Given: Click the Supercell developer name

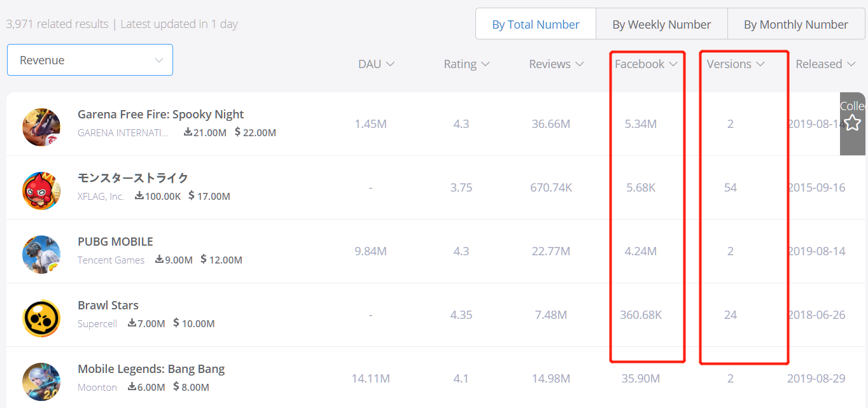Looking at the screenshot, I should point(97,323).
